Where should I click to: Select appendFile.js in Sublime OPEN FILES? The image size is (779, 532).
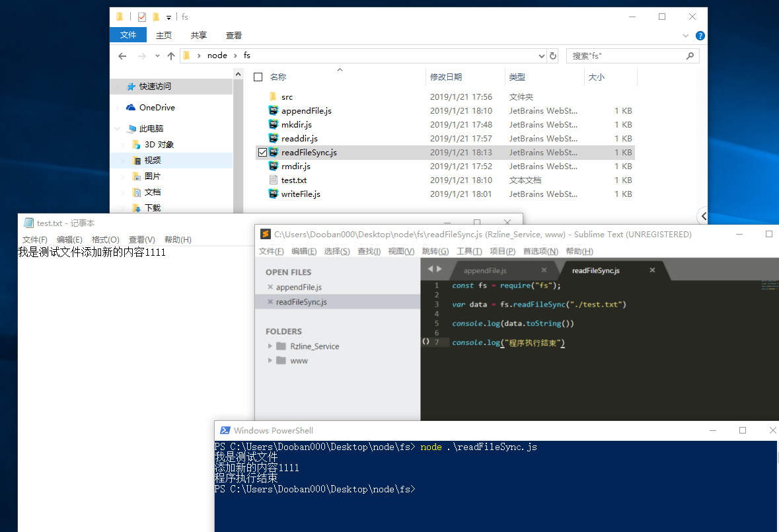point(299,287)
